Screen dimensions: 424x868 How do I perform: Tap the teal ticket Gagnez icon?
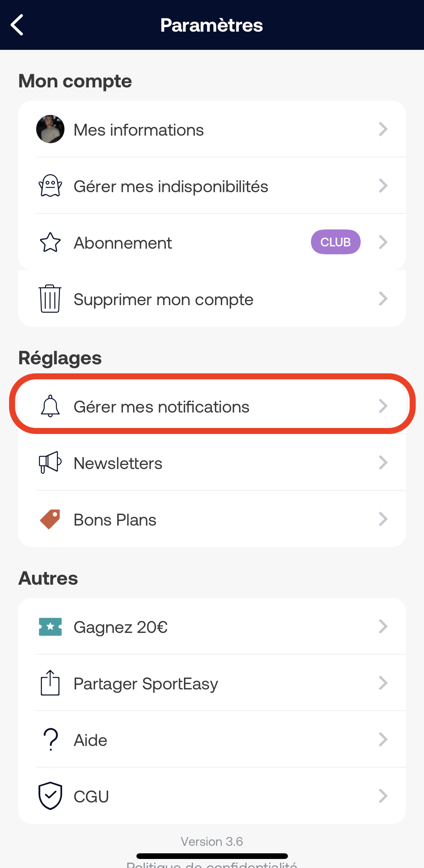(50, 627)
